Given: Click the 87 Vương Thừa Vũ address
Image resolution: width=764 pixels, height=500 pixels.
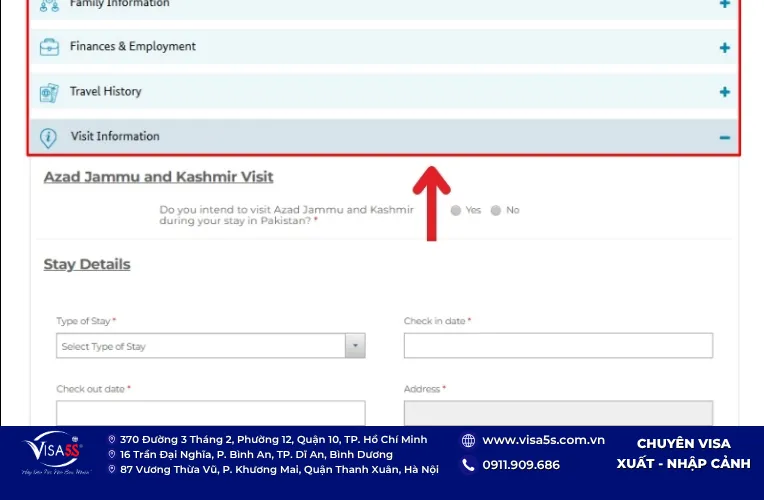Looking at the screenshot, I should click(x=279, y=469).
